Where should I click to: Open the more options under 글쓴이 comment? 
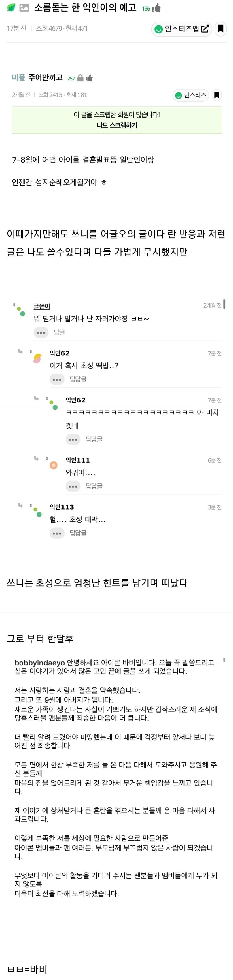click(41, 332)
